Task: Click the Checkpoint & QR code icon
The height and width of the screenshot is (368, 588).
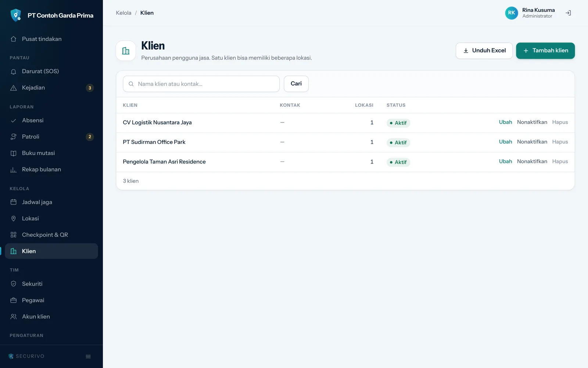Action: tap(14, 235)
